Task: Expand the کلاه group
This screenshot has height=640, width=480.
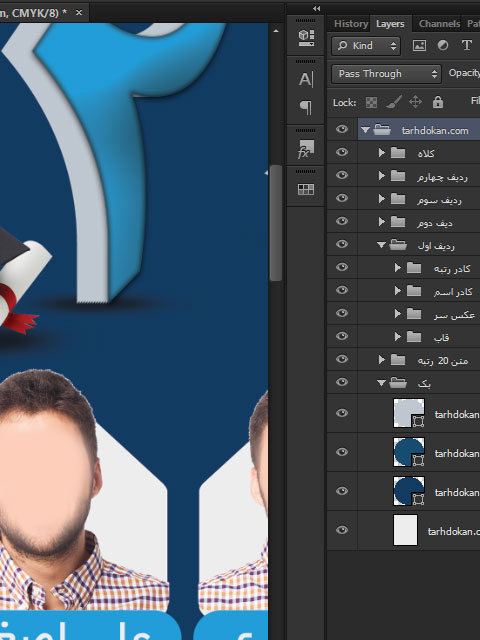Action: coord(382,153)
